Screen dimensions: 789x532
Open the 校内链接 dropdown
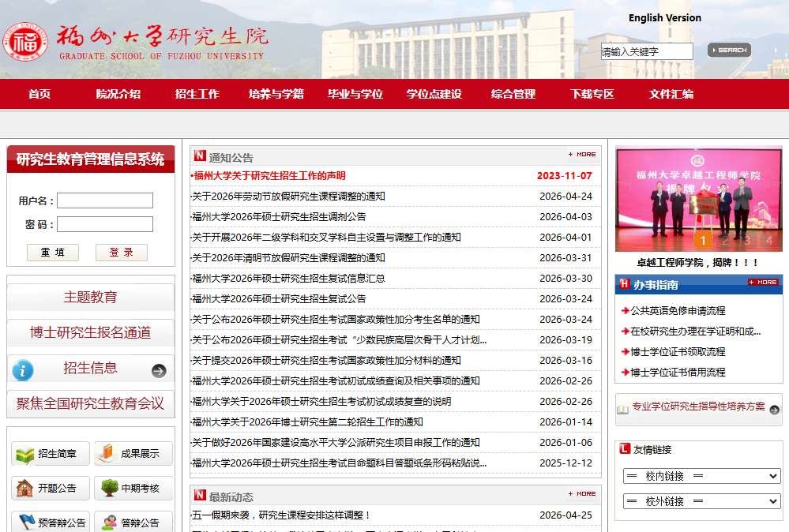point(702,476)
